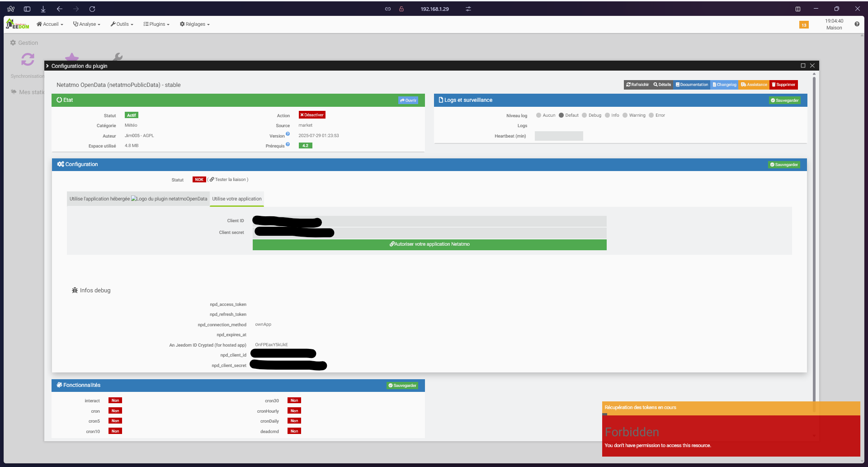Open the plugin Changelog
Screen dimensions: 868x467
(725, 85)
